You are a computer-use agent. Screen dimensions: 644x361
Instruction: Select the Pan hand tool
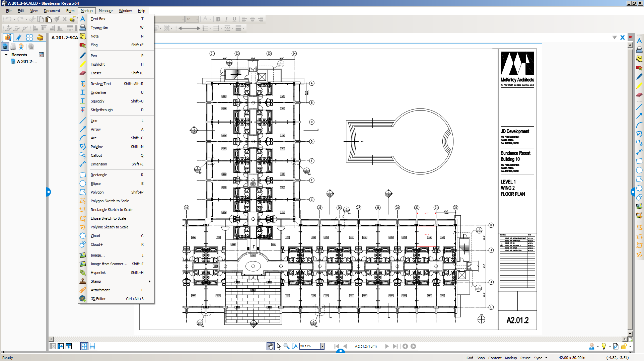[270, 346]
